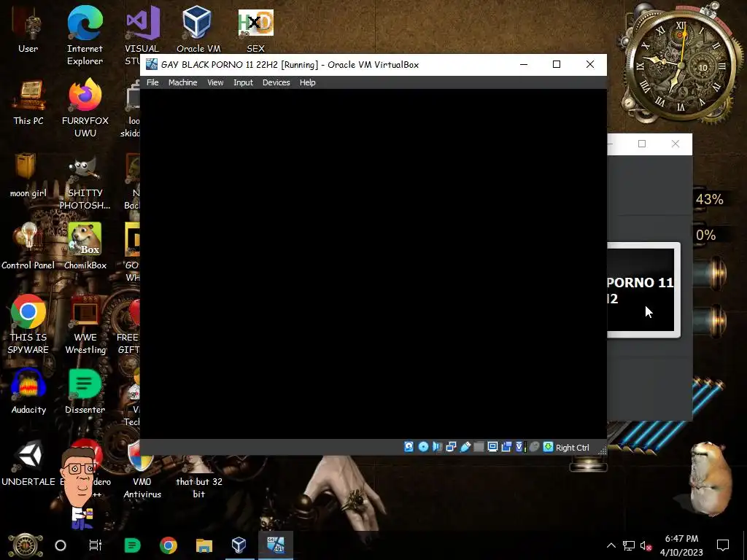Select the Chrome shortcut labeled THIS IS SPYWARE

click(28, 324)
